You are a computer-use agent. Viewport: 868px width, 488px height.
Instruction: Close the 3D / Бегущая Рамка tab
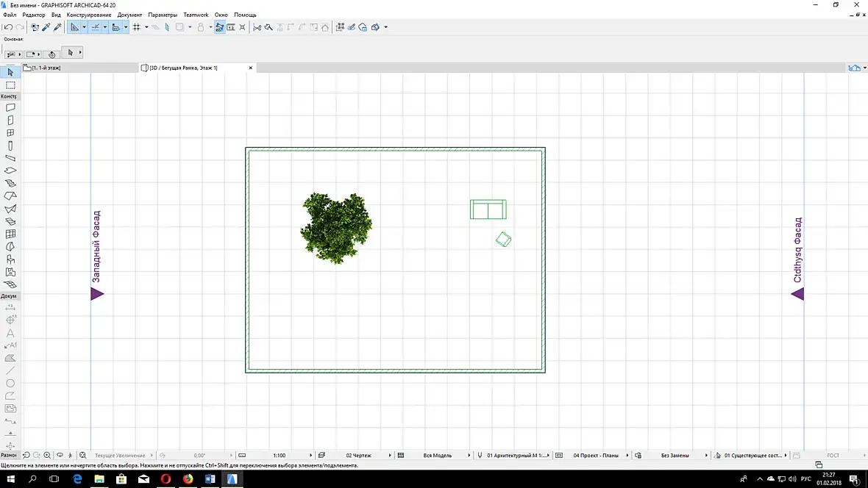251,68
